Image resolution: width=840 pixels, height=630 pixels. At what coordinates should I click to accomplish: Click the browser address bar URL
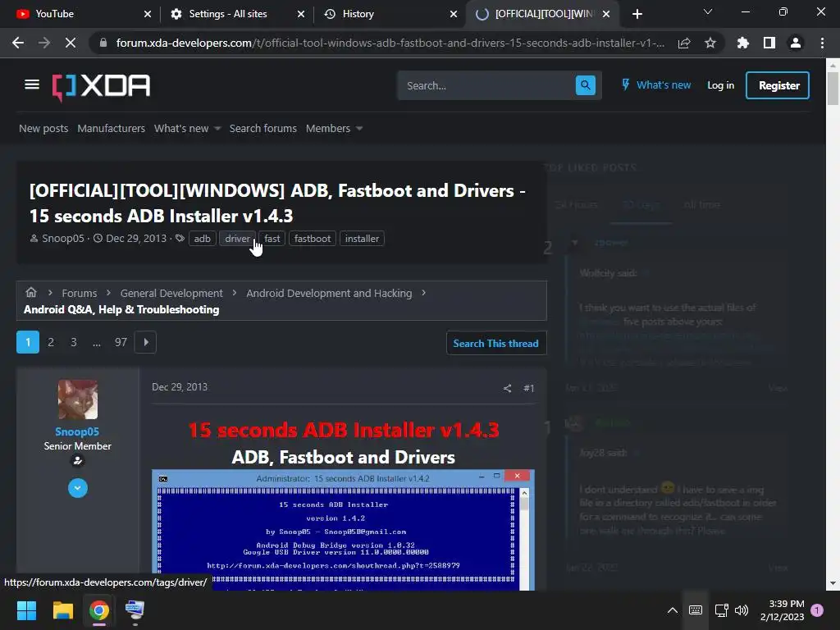(x=390, y=43)
